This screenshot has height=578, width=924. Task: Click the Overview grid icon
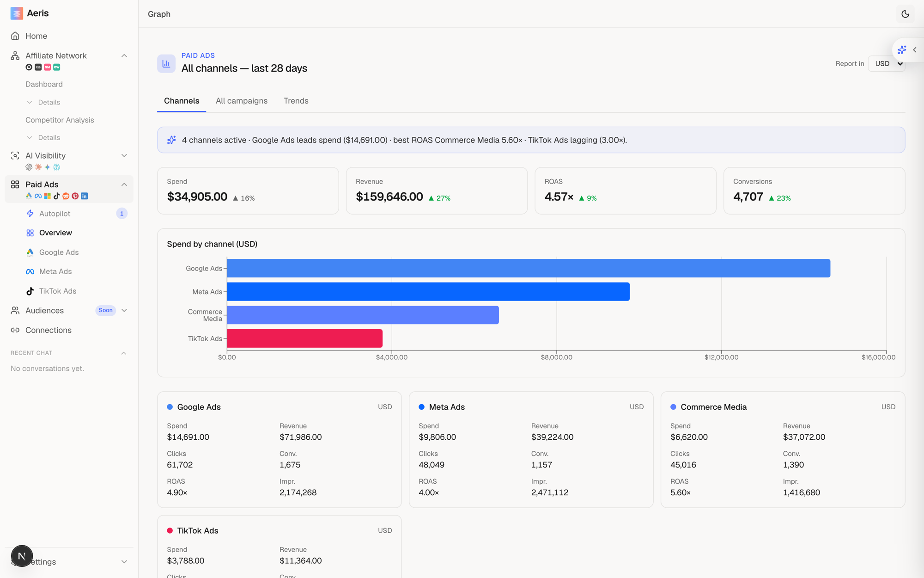pyautogui.click(x=30, y=233)
